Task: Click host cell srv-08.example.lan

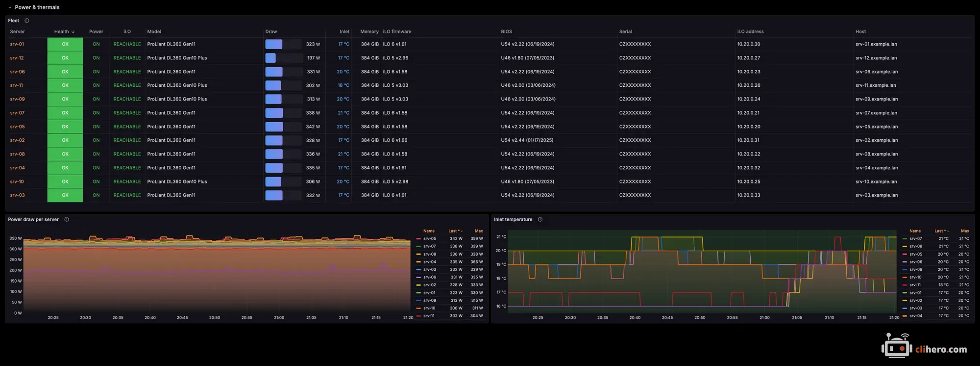Action: point(877,154)
